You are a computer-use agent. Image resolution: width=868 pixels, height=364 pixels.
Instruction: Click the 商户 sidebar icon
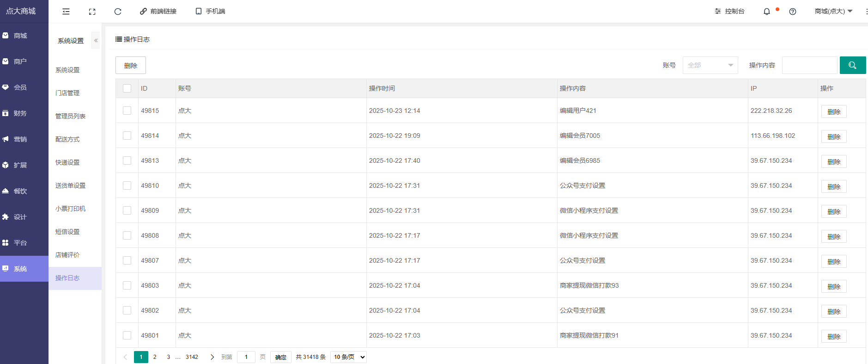[6, 62]
